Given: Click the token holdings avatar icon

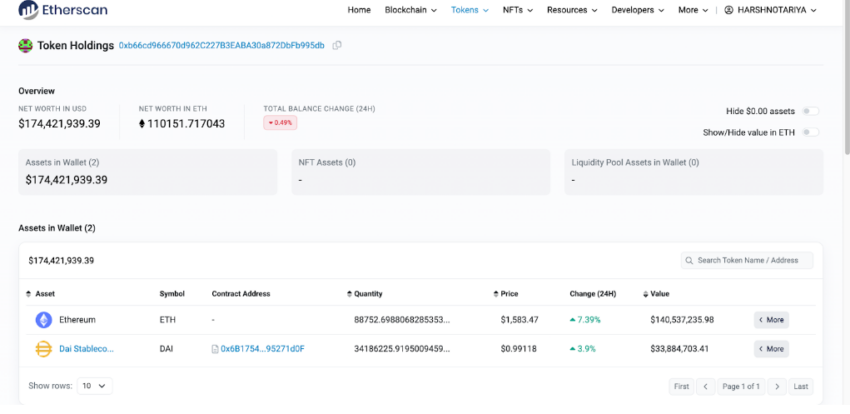Looking at the screenshot, I should coord(25,46).
